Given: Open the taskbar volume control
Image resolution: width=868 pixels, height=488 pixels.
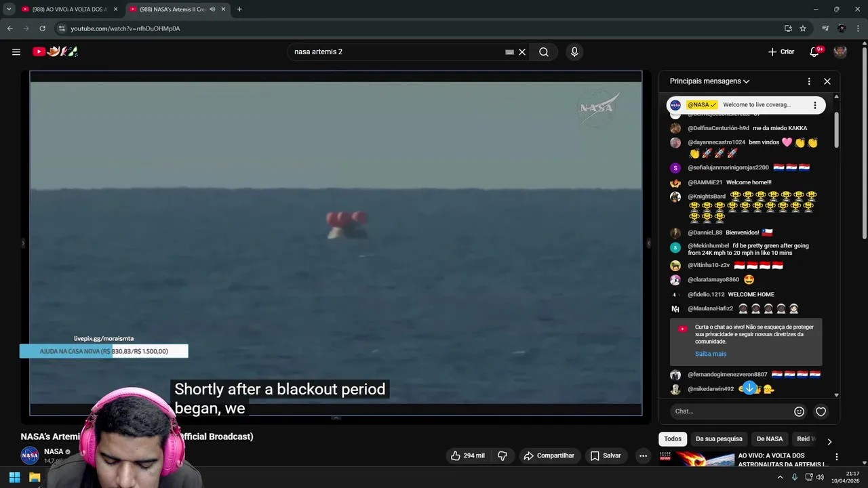Looking at the screenshot, I should click(820, 477).
